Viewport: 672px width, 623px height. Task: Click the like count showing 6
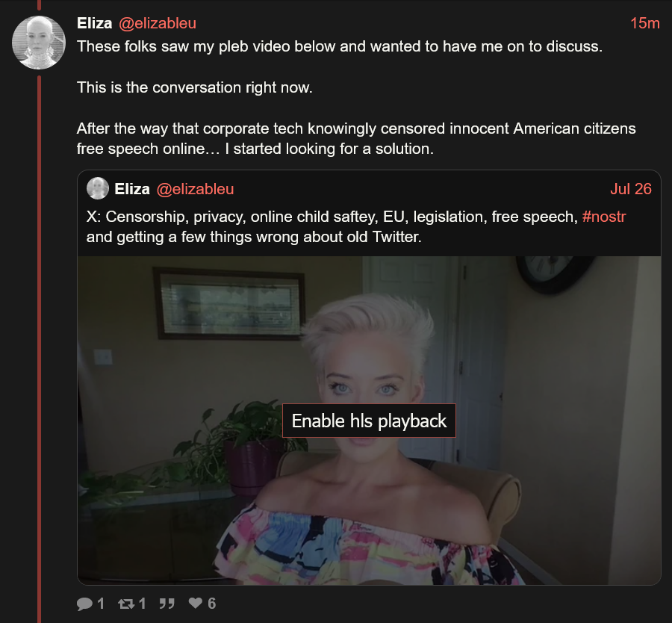(x=212, y=604)
